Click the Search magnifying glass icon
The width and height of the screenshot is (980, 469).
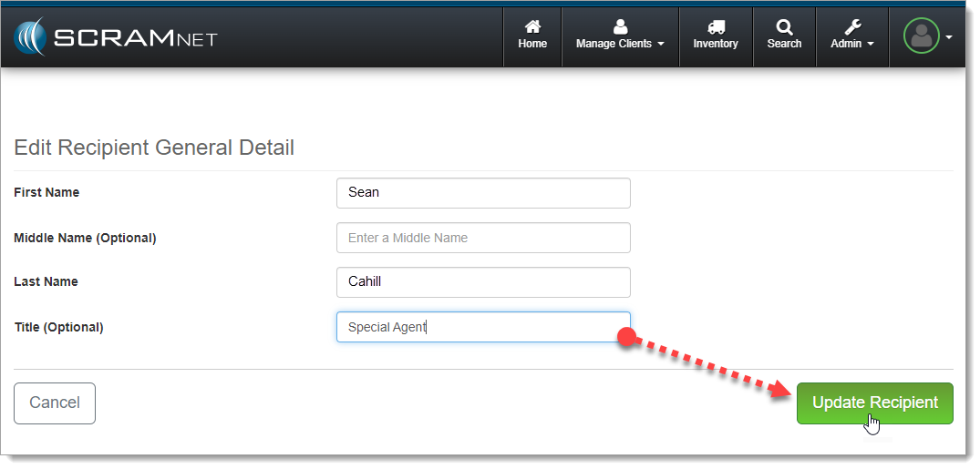click(x=784, y=27)
